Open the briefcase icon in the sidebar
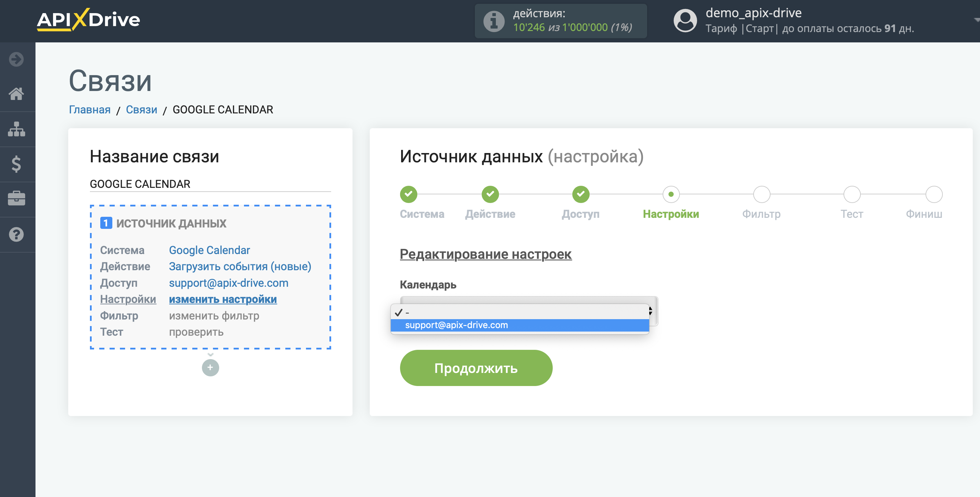This screenshot has width=980, height=497. click(x=16, y=199)
